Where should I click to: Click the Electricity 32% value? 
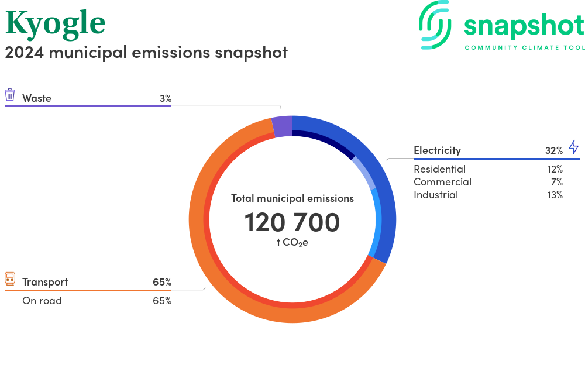point(553,150)
